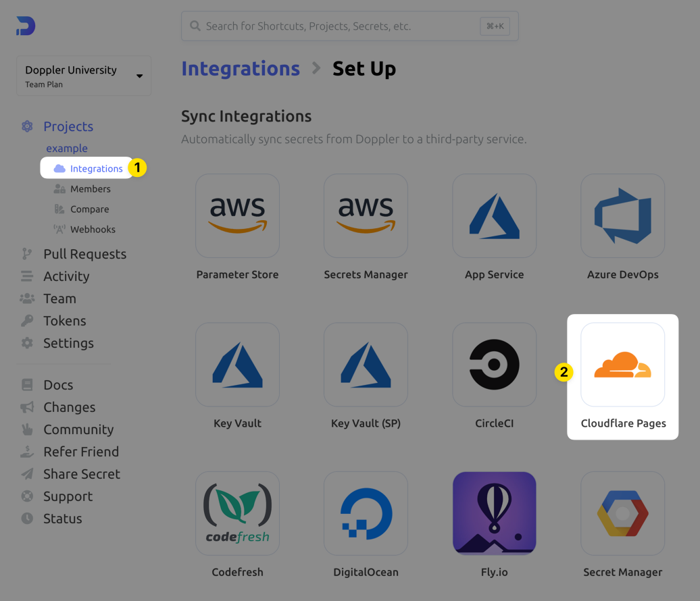Click the Projects atom icon
Viewport: 700px width, 601px height.
(27, 126)
